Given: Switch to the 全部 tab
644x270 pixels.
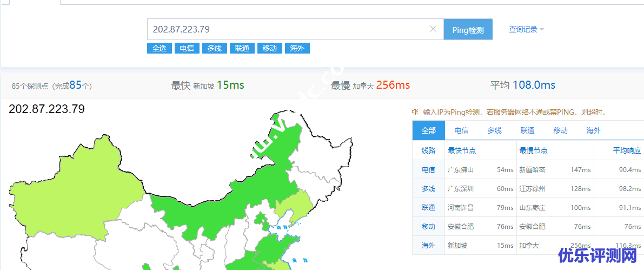Looking at the screenshot, I should click(x=428, y=130).
